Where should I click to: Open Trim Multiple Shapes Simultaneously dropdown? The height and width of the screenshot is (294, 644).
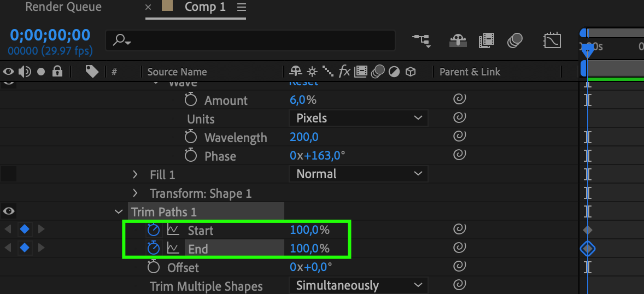[358, 285]
